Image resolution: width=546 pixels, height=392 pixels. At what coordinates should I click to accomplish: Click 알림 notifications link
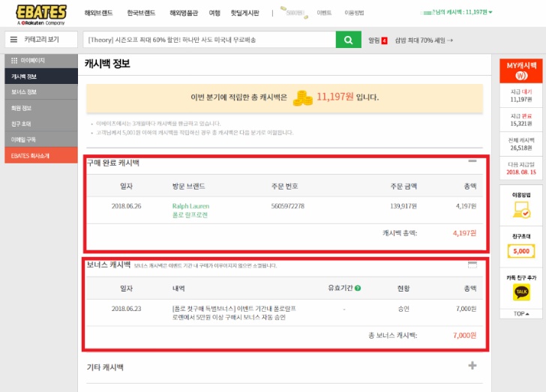pyautogui.click(x=374, y=40)
